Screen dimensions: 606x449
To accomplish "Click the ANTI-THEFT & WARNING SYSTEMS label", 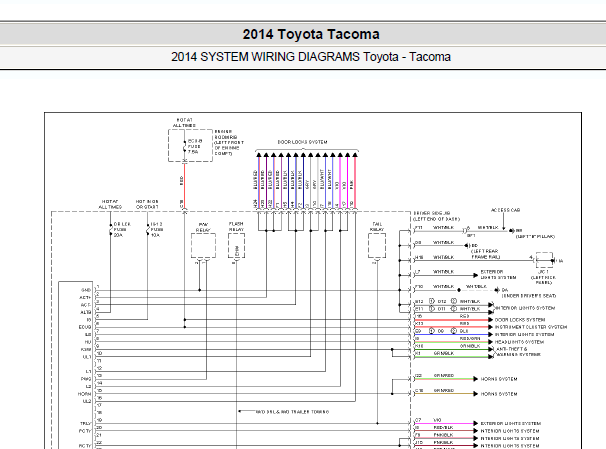I will pyautogui.click(x=519, y=352).
